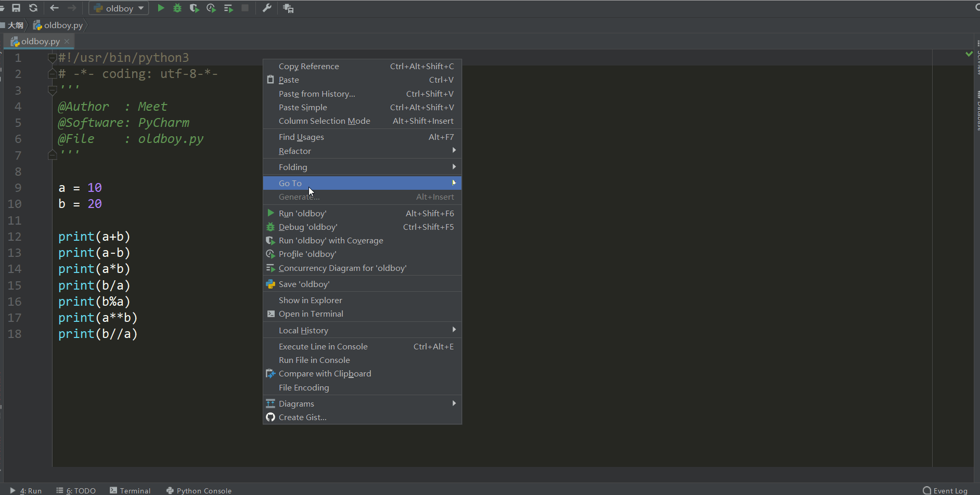The width and height of the screenshot is (980, 495).
Task: Choose Create Gist menu entry
Action: (362, 417)
